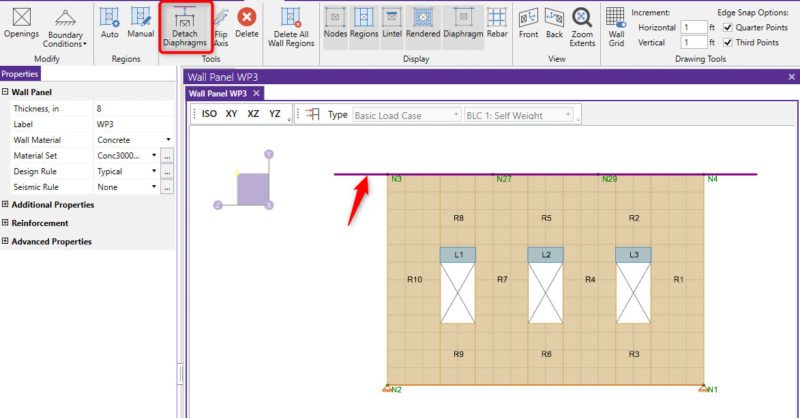This screenshot has width=800, height=418.
Task: Open the Wall Grid tool
Action: coord(617,27)
